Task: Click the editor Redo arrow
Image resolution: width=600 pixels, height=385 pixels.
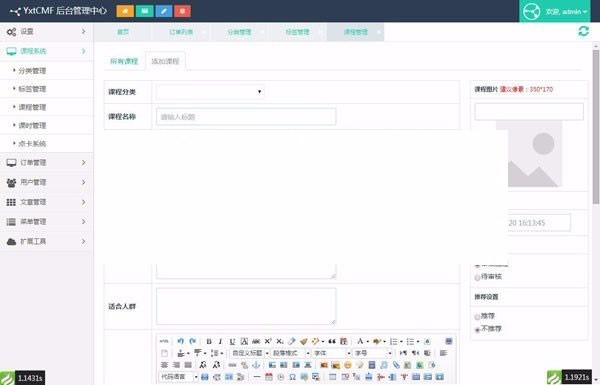Action: (x=192, y=341)
